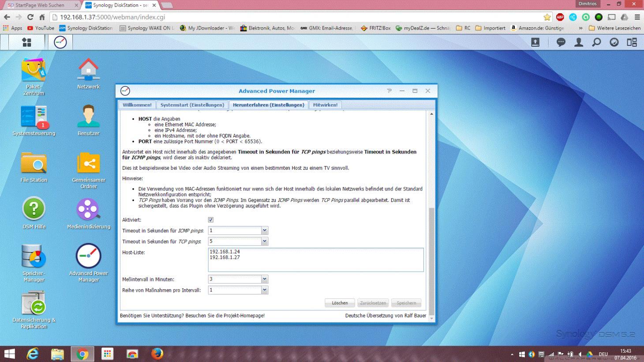The height and width of the screenshot is (362, 644).
Task: Open the YouTube bookmark
Action: pyautogui.click(x=41, y=28)
